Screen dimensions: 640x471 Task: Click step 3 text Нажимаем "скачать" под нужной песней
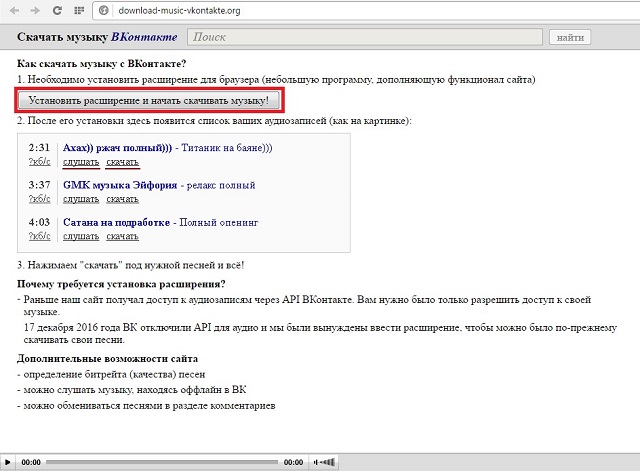(131, 265)
